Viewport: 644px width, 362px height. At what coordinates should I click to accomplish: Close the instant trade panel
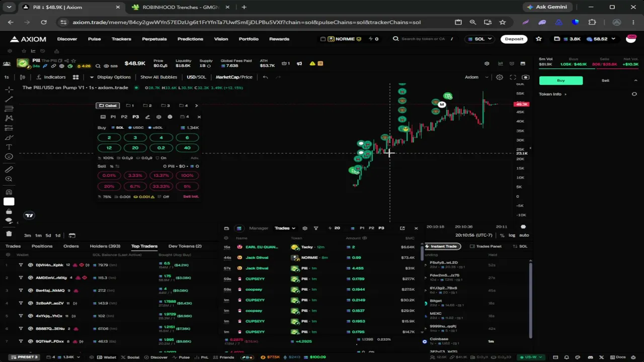pos(199,117)
